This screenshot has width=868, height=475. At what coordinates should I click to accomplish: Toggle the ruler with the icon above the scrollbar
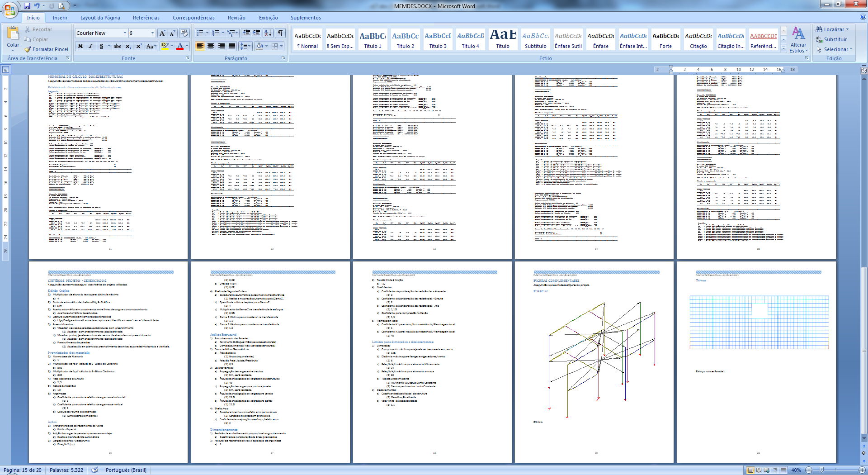pos(864,70)
